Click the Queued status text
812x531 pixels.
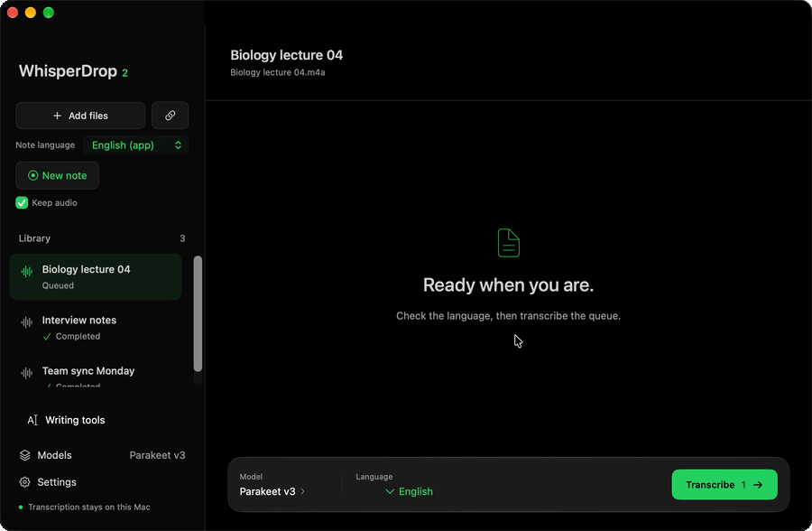pyautogui.click(x=58, y=285)
